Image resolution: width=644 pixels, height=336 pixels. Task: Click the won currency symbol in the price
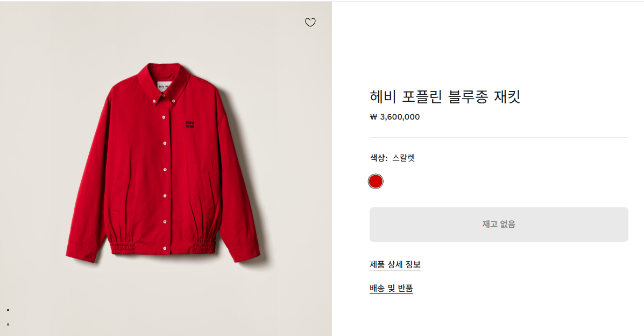click(373, 117)
